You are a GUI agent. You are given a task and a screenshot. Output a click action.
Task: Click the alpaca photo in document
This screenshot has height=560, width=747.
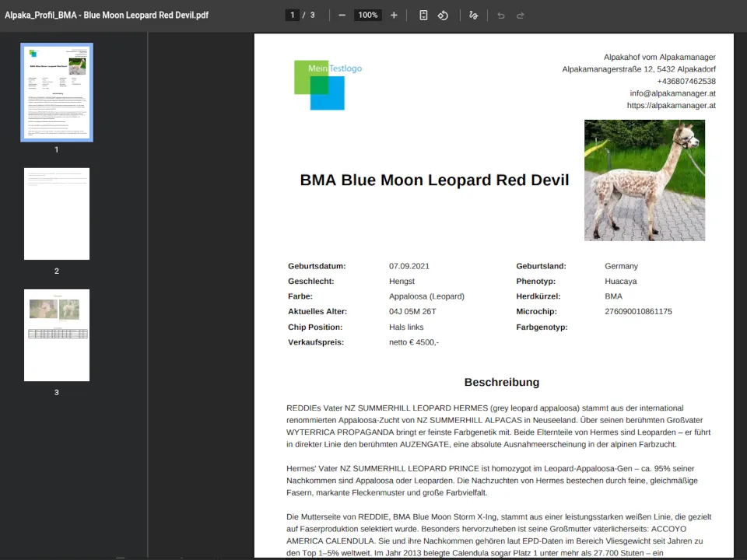pyautogui.click(x=644, y=180)
